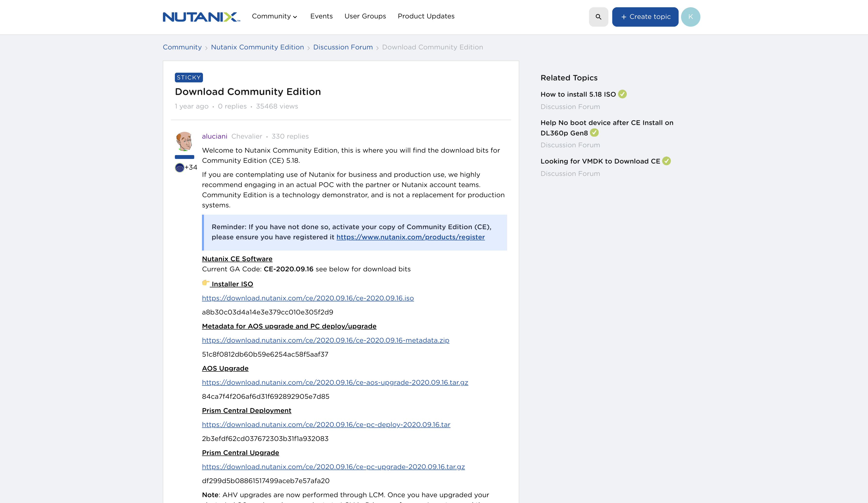
Task: Open the K user avatar menu
Action: (x=690, y=17)
